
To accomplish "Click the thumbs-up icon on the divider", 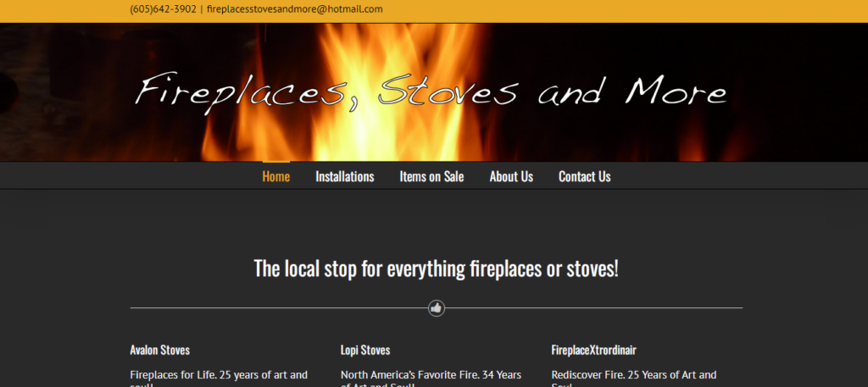I will (x=437, y=308).
